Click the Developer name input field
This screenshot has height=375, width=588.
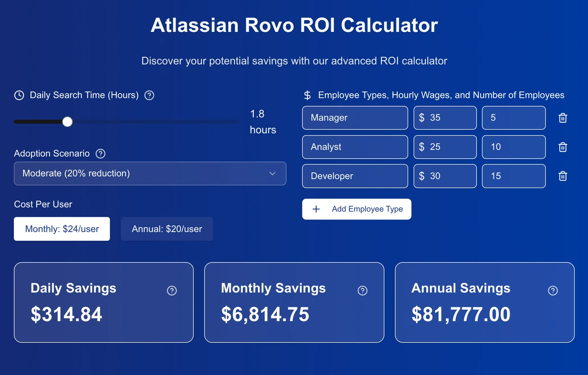(x=355, y=176)
